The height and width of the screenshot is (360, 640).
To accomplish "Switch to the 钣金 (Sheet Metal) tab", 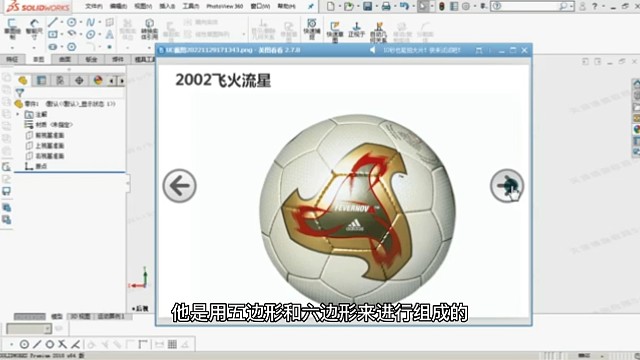I will [91, 59].
